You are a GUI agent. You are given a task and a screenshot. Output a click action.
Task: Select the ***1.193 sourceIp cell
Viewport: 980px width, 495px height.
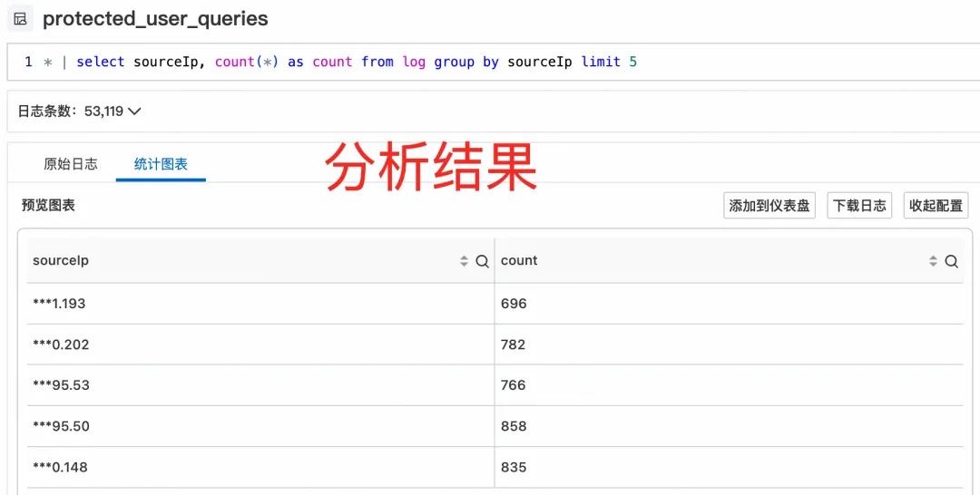[59, 304]
